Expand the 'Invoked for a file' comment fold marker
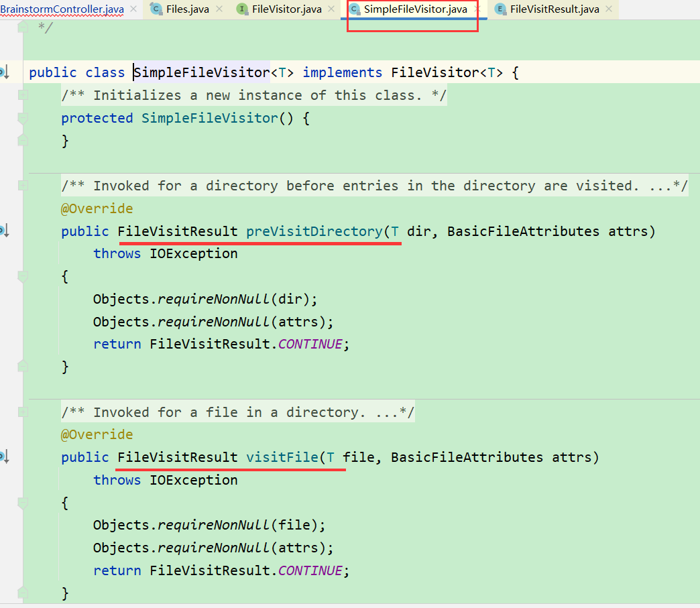Viewport: 700px width, 608px height. [23, 412]
